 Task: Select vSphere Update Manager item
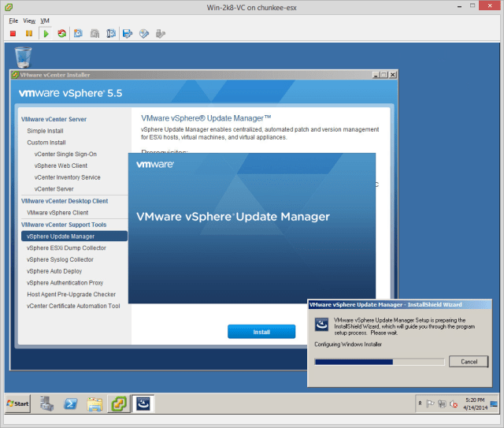tap(74, 236)
